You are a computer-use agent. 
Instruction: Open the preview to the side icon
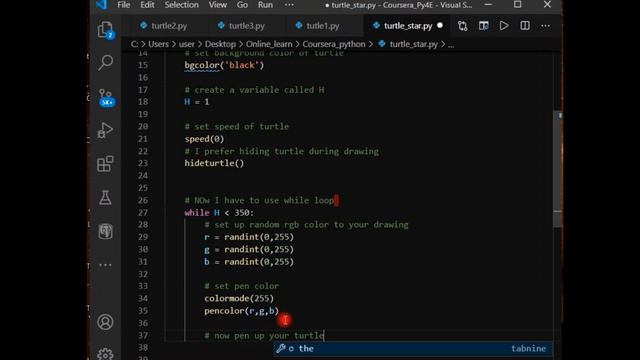tap(483, 26)
